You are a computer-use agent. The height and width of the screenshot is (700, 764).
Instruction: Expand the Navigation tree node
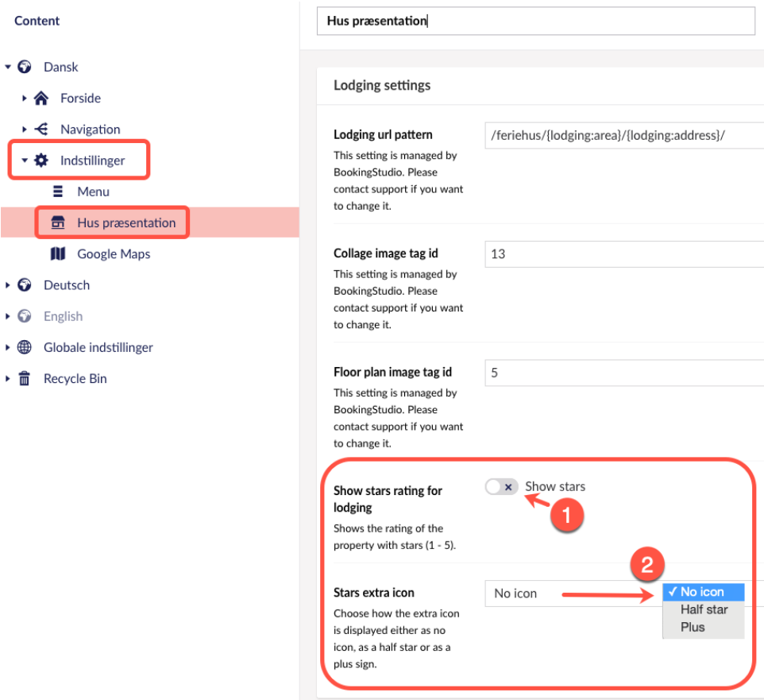point(24,130)
